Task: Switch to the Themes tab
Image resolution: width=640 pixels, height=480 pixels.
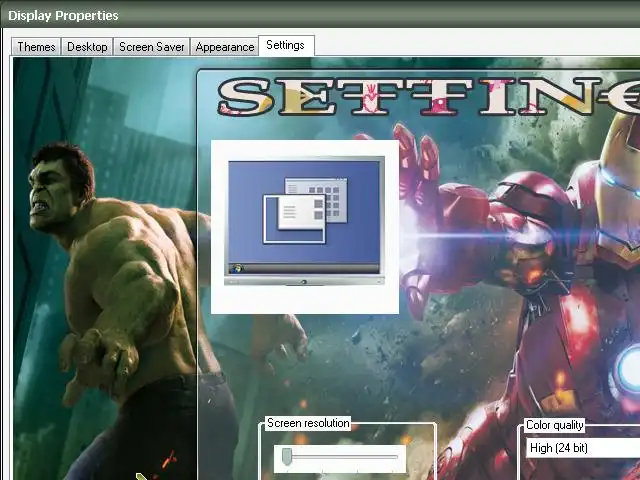Action: pyautogui.click(x=36, y=47)
